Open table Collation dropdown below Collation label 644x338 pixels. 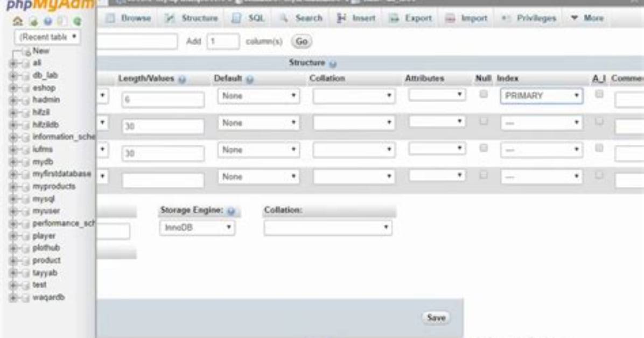point(328,228)
